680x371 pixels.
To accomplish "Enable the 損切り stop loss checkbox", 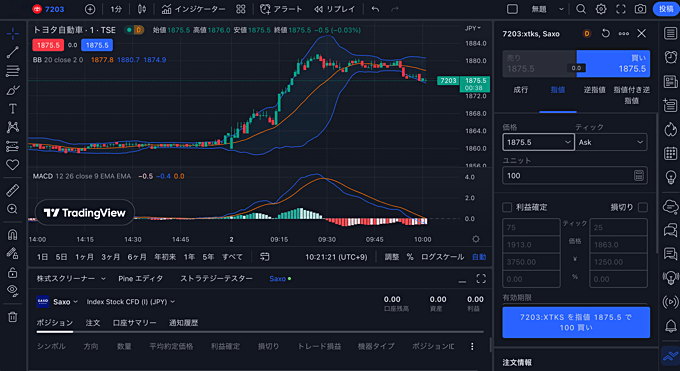I will (643, 207).
